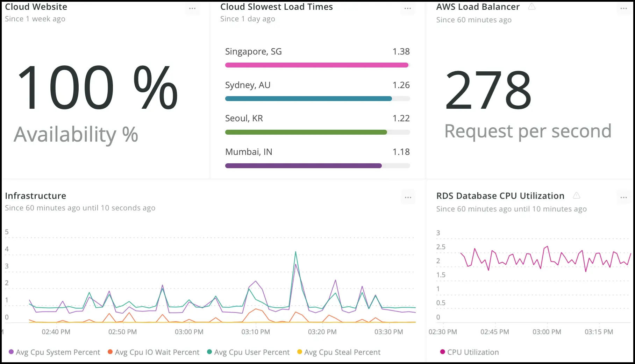Open the Infrastructure panel title

(x=35, y=196)
